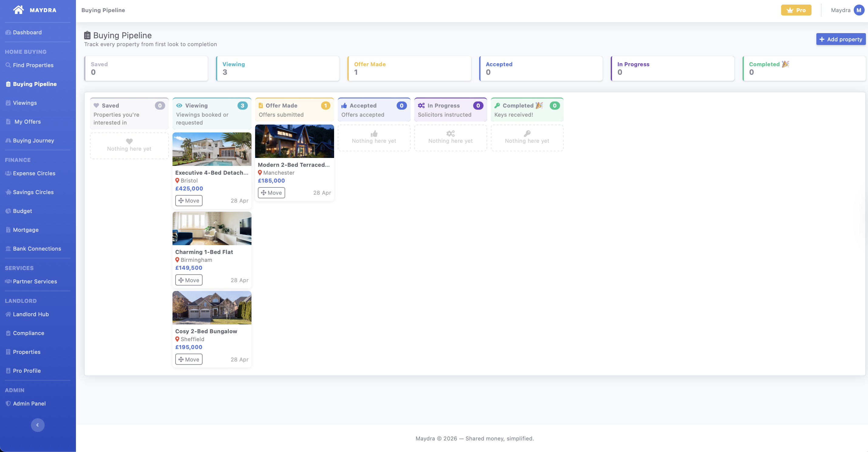Click the Sheffield location text
868x452 pixels.
(193, 339)
